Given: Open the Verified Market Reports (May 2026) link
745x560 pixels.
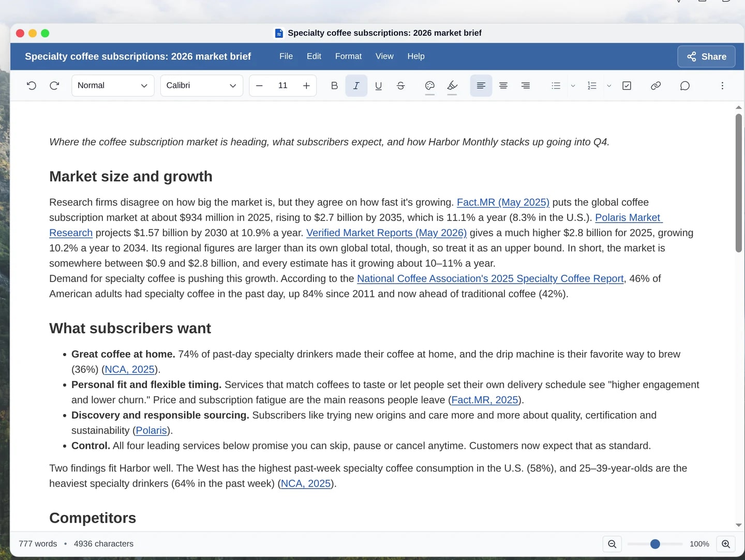Looking at the screenshot, I should [386, 233].
